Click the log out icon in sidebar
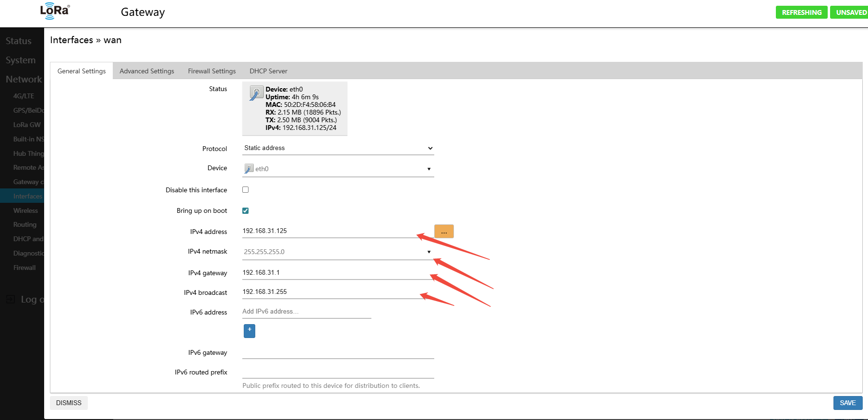 pos(10,300)
